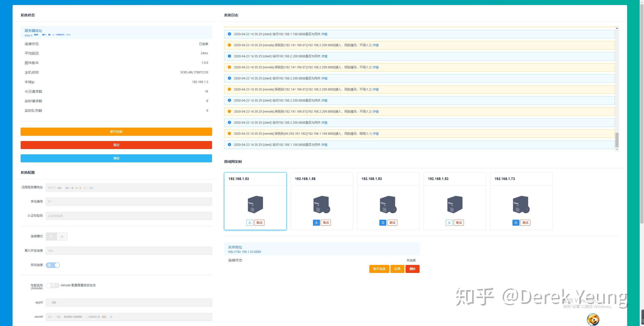Click the 拉黑 button for the instance
Image resolution: width=644 pixels, height=326 pixels.
coord(397,269)
